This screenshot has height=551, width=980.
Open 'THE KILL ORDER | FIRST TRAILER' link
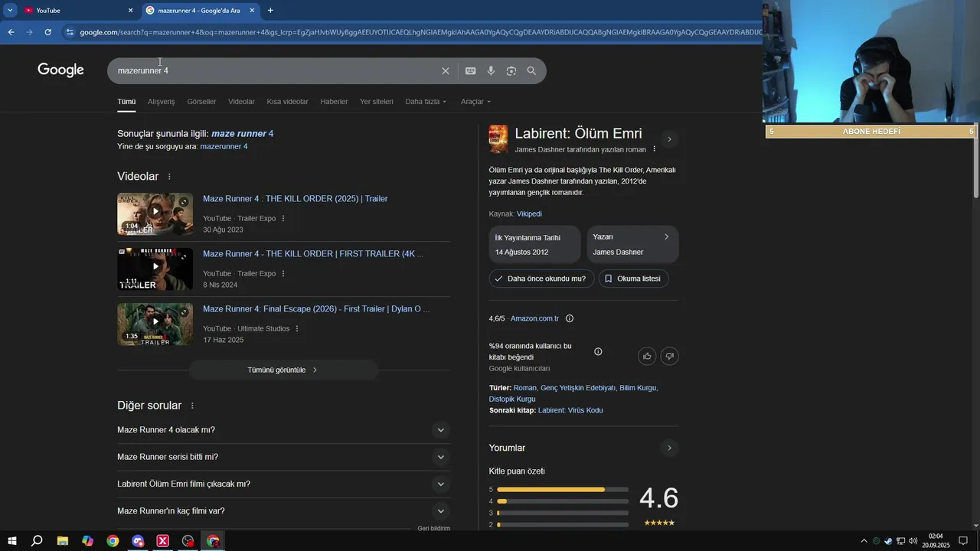[x=313, y=254]
